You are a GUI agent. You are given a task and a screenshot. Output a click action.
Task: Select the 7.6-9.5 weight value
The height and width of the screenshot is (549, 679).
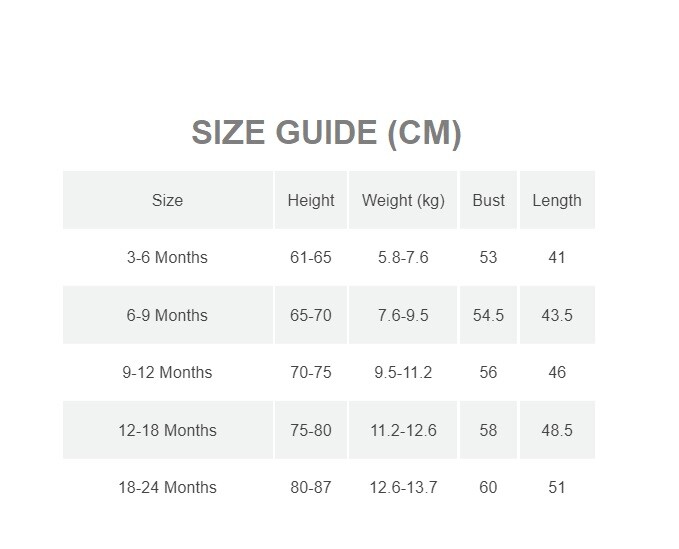tap(403, 315)
